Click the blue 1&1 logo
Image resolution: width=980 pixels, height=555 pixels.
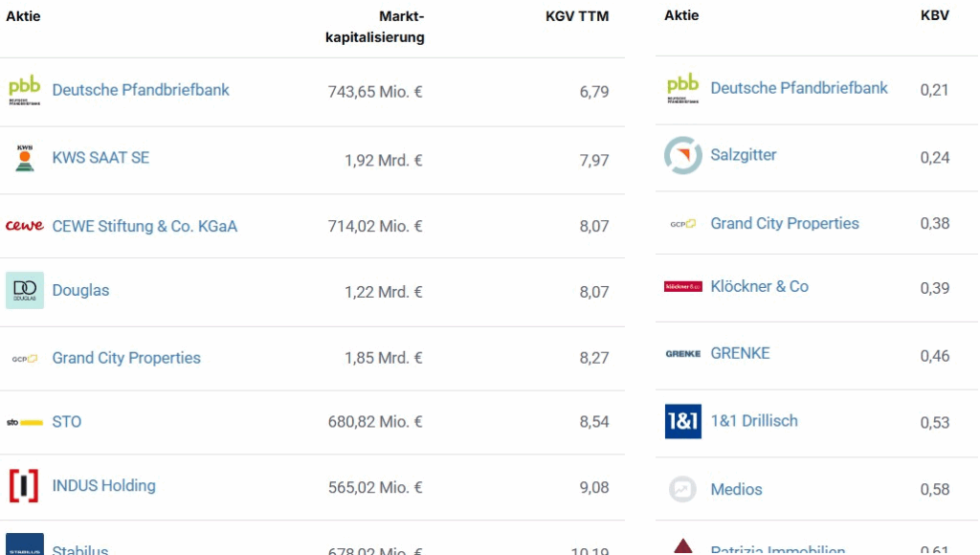coord(682,421)
